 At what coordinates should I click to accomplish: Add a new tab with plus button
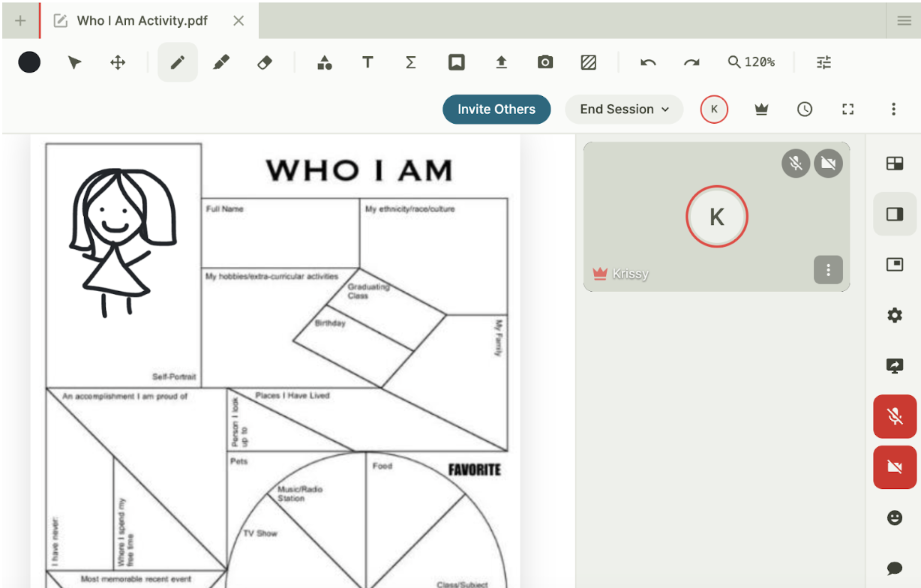[x=20, y=20]
